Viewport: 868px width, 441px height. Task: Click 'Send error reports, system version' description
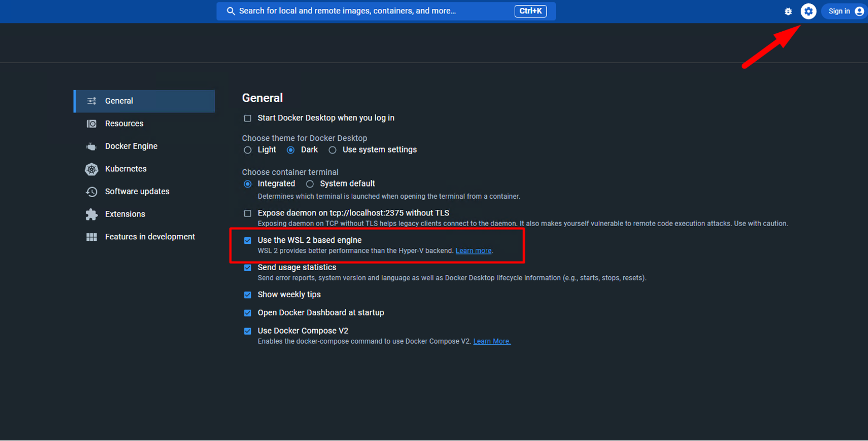452,278
